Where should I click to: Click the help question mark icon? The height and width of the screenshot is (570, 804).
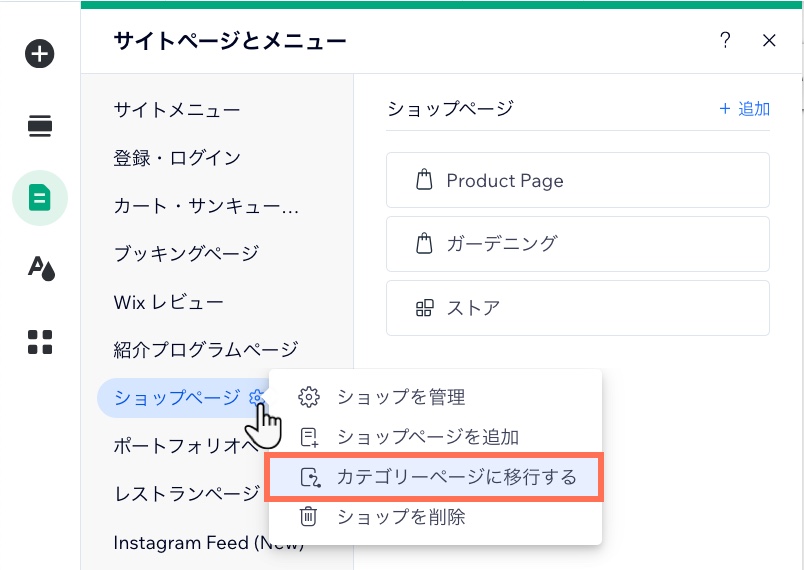click(725, 41)
